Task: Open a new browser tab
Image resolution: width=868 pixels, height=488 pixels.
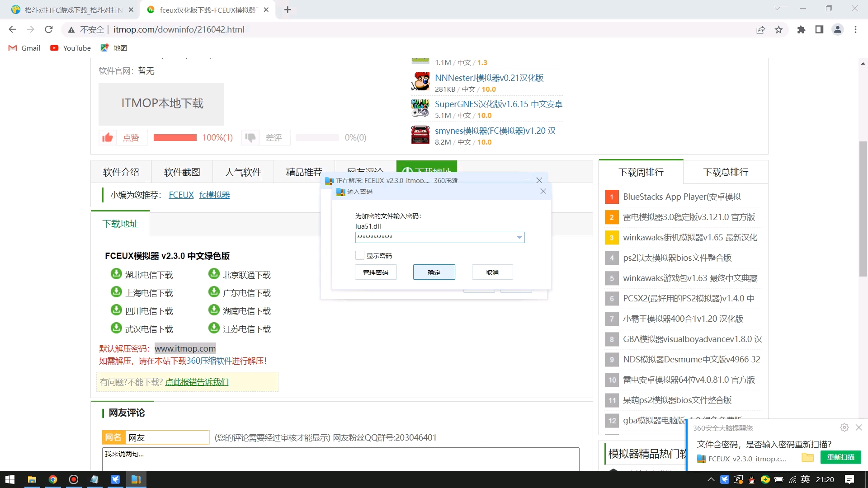Action: pyautogui.click(x=288, y=9)
